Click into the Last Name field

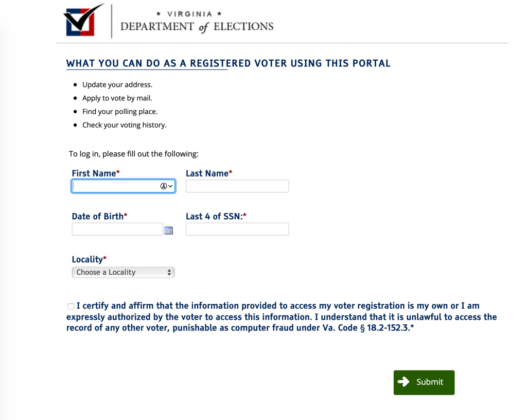click(x=237, y=186)
